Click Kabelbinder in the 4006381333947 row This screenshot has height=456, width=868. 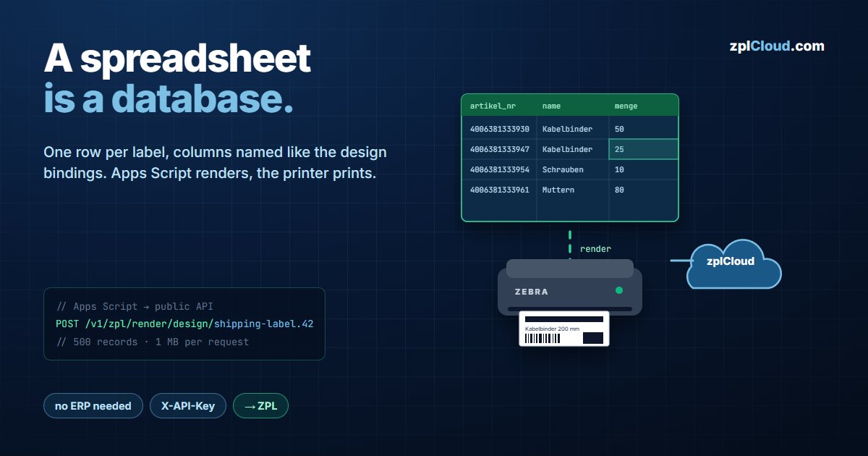point(567,149)
